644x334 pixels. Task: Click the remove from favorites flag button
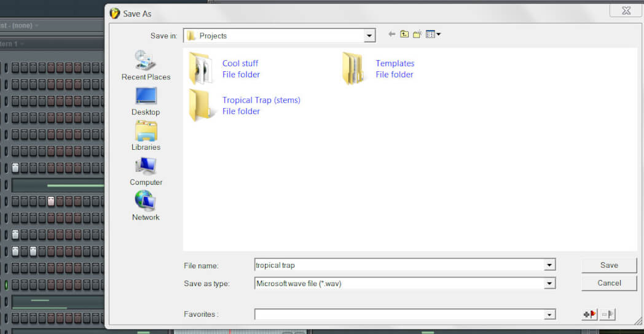coord(608,314)
